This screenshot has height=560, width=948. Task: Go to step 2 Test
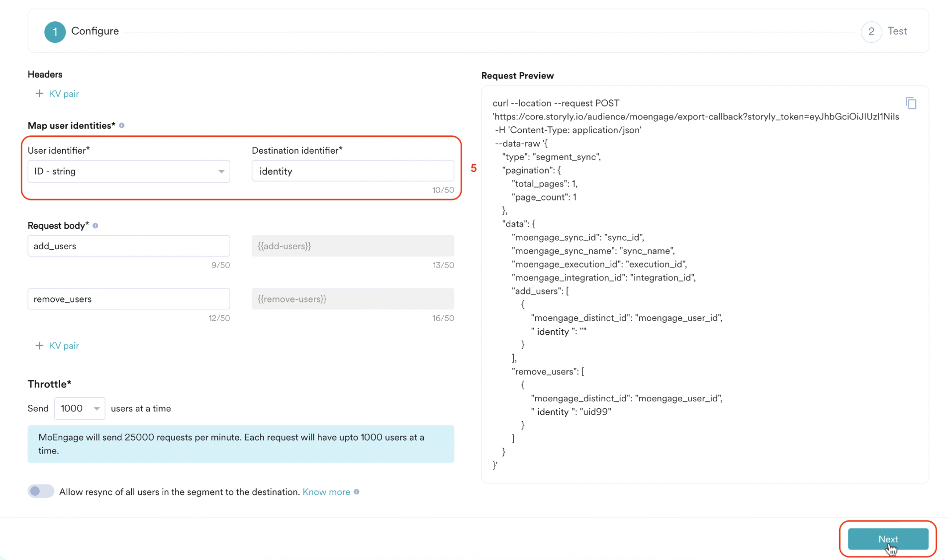(884, 31)
